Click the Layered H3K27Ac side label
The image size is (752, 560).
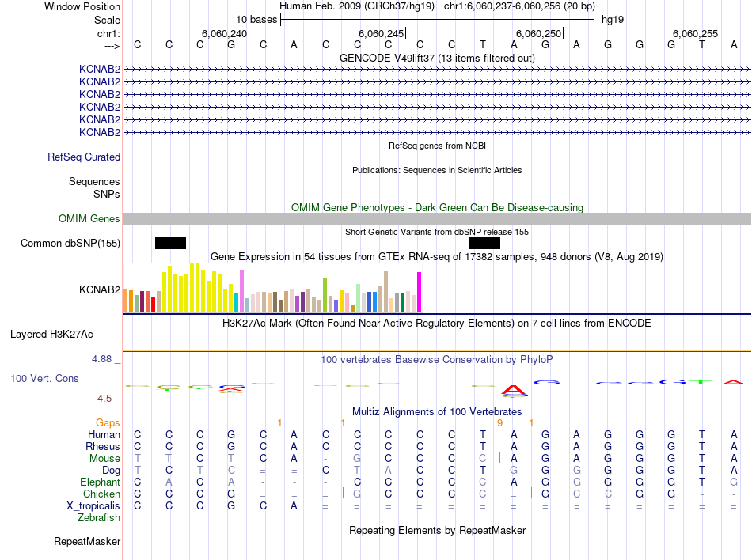[51, 335]
